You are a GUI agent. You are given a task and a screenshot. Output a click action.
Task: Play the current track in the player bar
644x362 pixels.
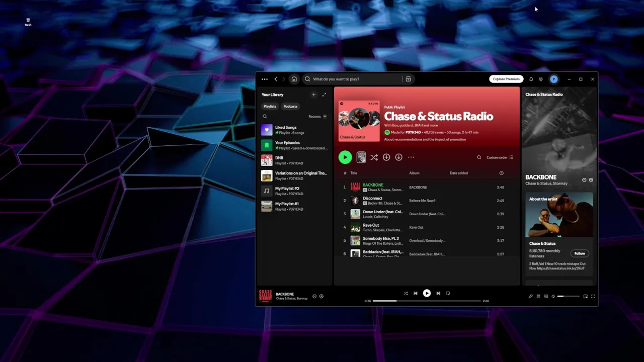(427, 293)
